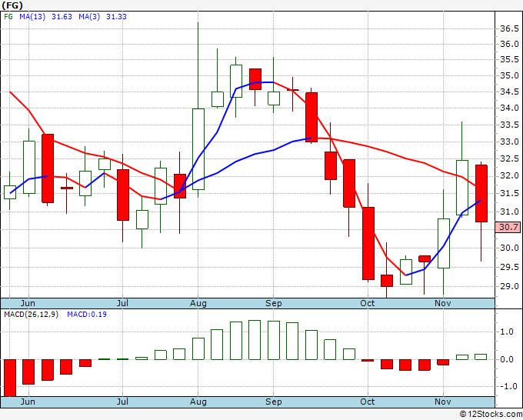Click Oct on the price chart's time axis

[368, 303]
